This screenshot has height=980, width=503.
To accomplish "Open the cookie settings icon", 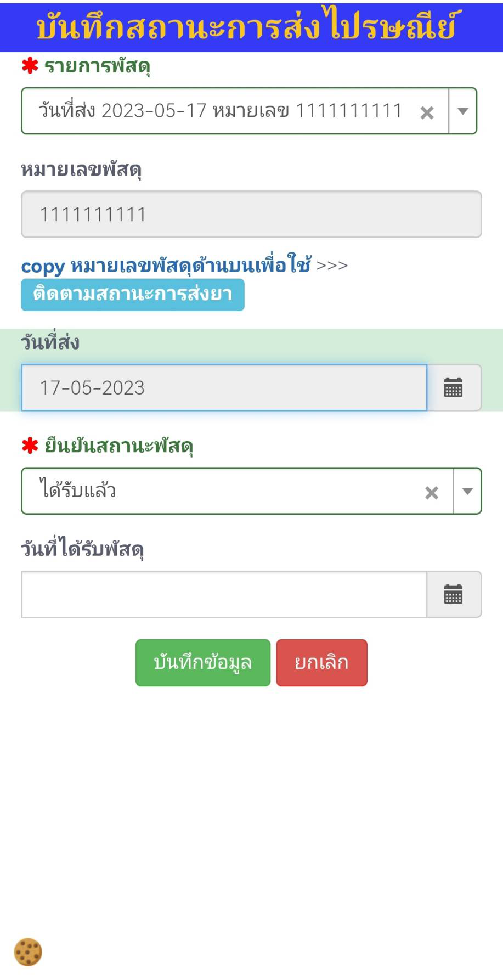I will (x=28, y=952).
